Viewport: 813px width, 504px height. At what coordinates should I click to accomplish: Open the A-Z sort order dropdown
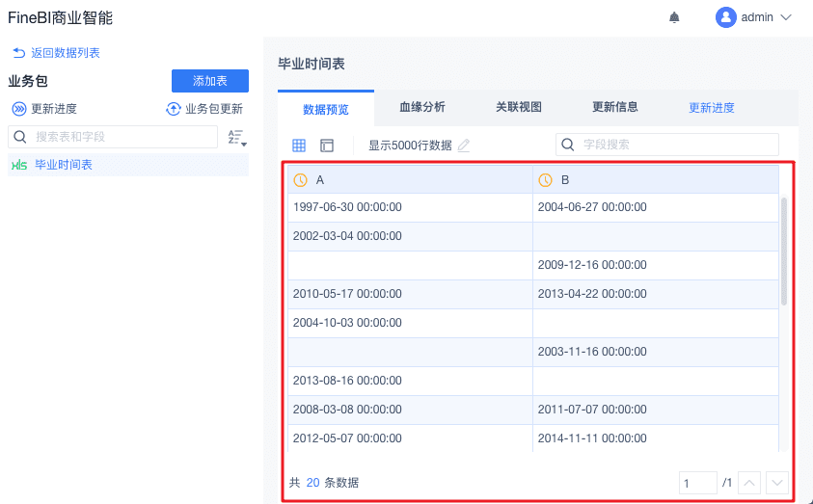237,138
